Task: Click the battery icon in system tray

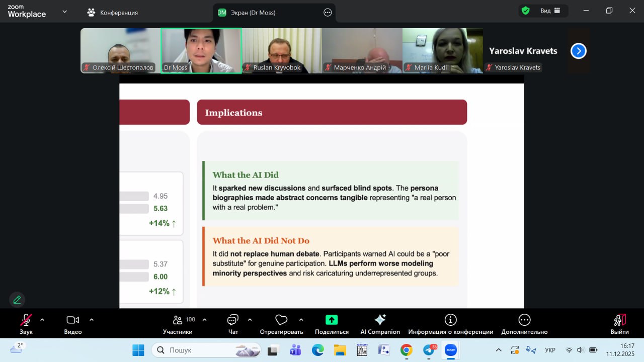Action: [x=593, y=350]
